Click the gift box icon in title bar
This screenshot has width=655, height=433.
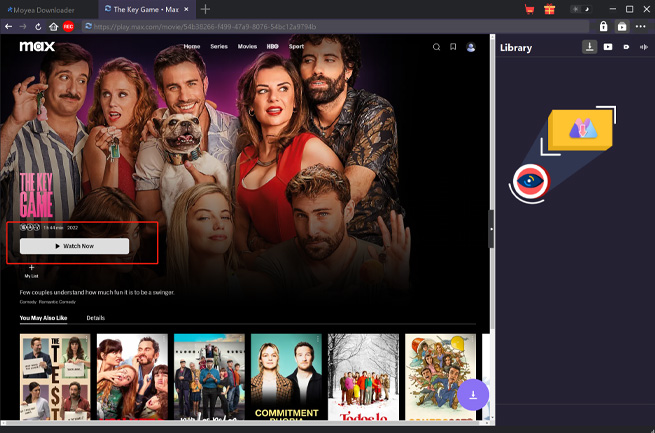(549, 9)
